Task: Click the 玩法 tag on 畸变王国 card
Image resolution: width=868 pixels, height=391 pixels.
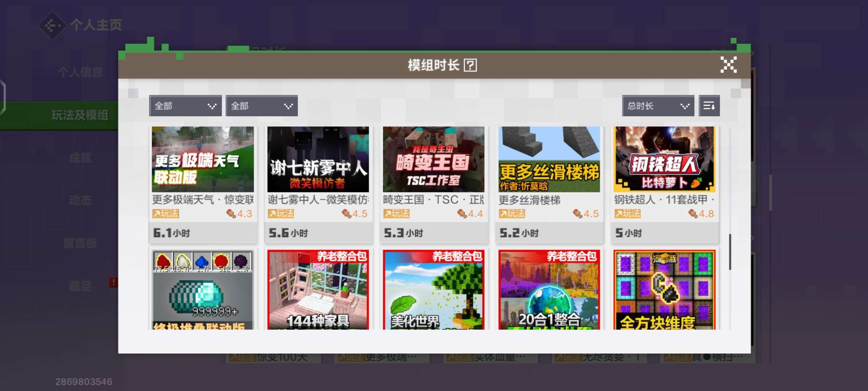Action: click(397, 214)
